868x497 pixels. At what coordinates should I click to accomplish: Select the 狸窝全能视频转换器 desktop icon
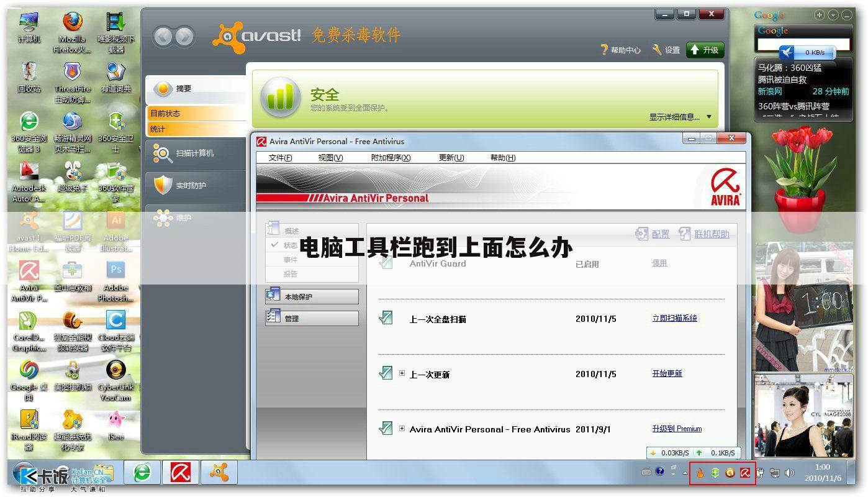click(x=72, y=331)
